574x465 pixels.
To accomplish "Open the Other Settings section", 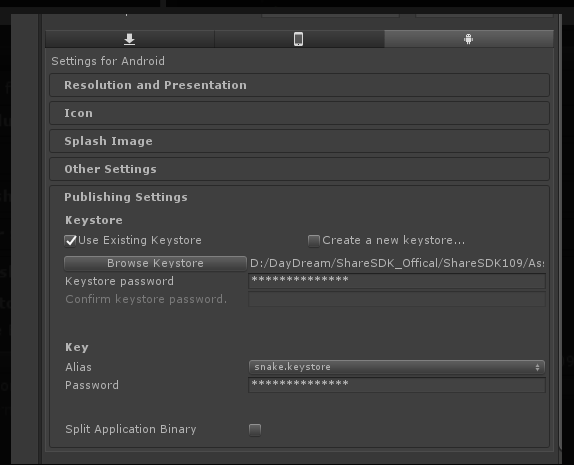I will pyautogui.click(x=299, y=169).
